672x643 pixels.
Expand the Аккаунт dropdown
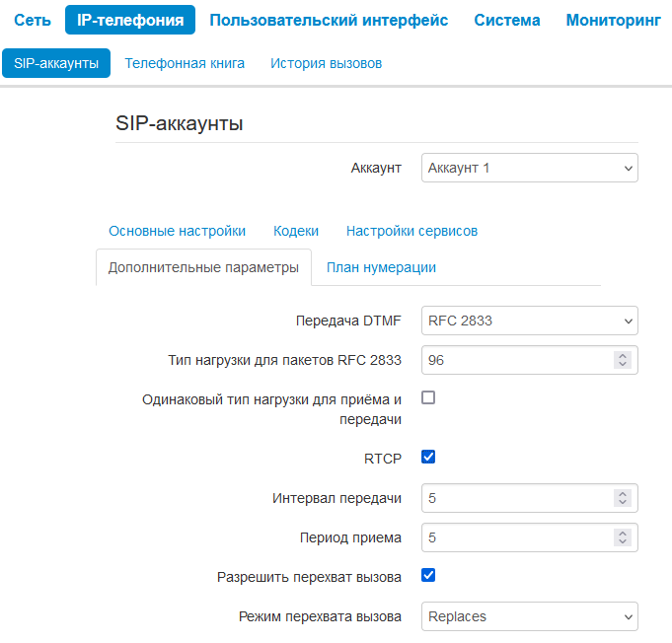tap(529, 168)
